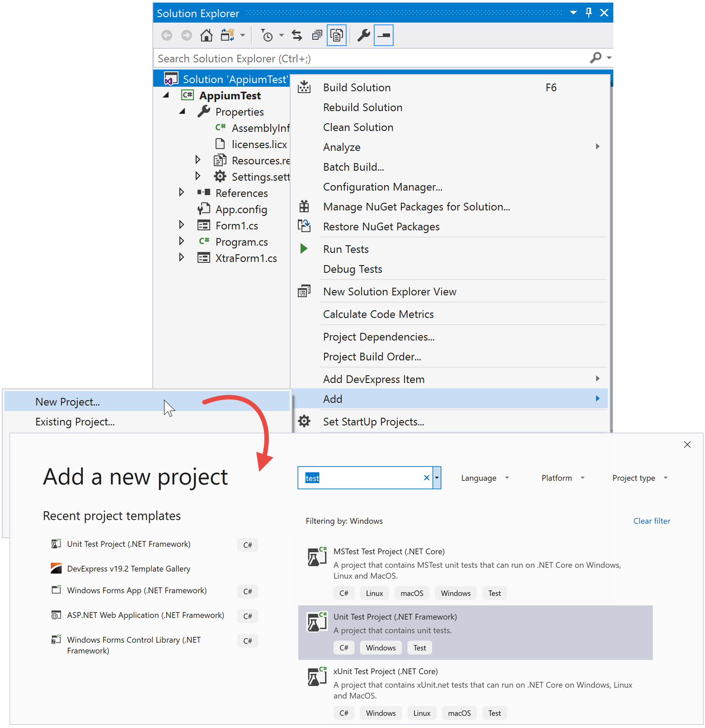This screenshot has width=705, height=728.
Task: Expand the Form1.cs node
Action: 181,225
